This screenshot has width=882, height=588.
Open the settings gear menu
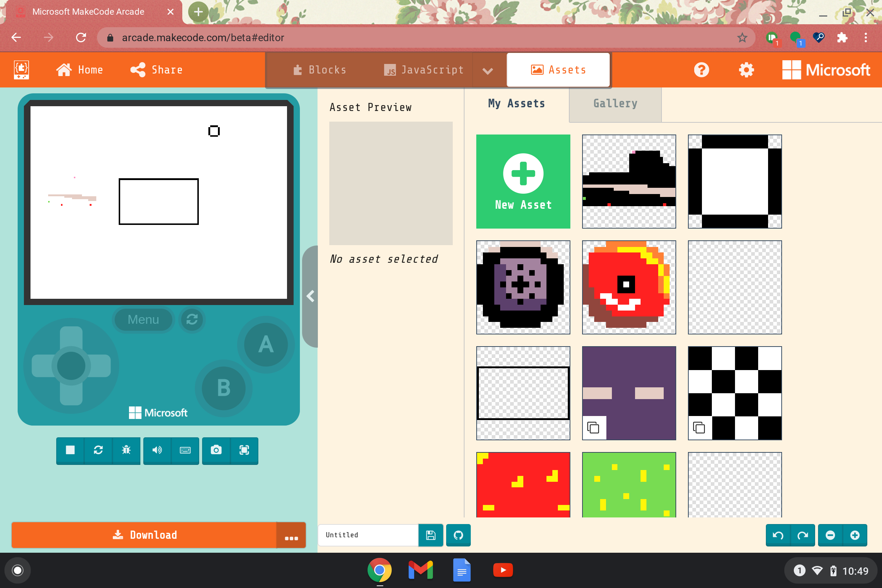point(746,70)
